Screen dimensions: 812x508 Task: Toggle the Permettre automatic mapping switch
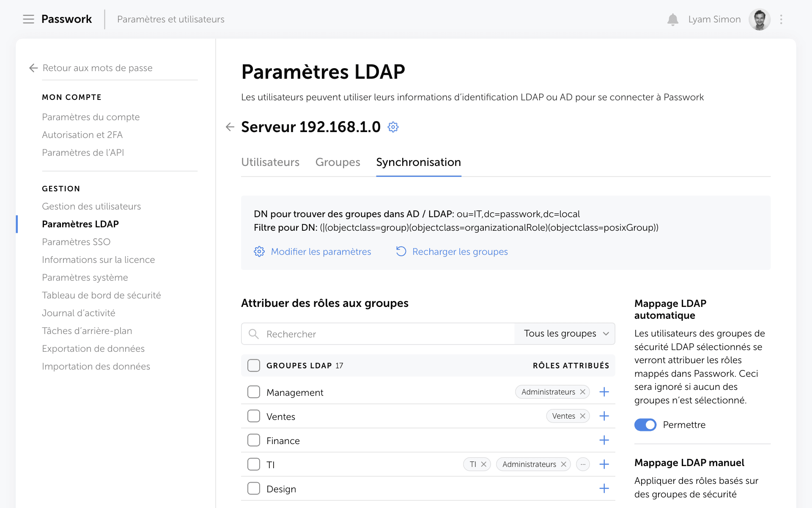[x=645, y=425]
